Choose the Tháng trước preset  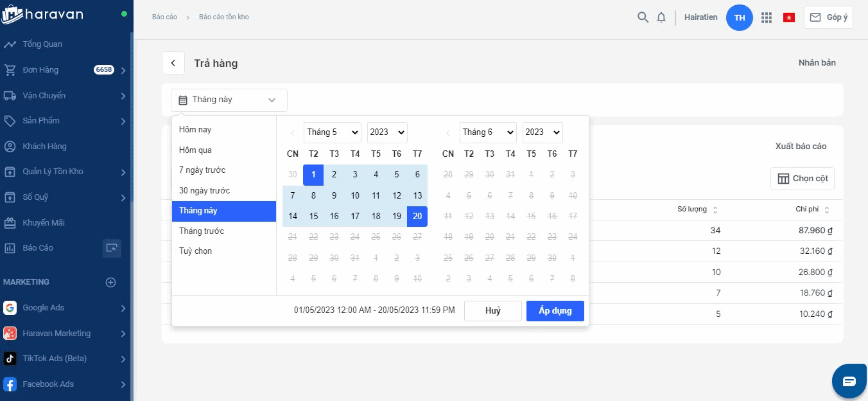pos(202,231)
